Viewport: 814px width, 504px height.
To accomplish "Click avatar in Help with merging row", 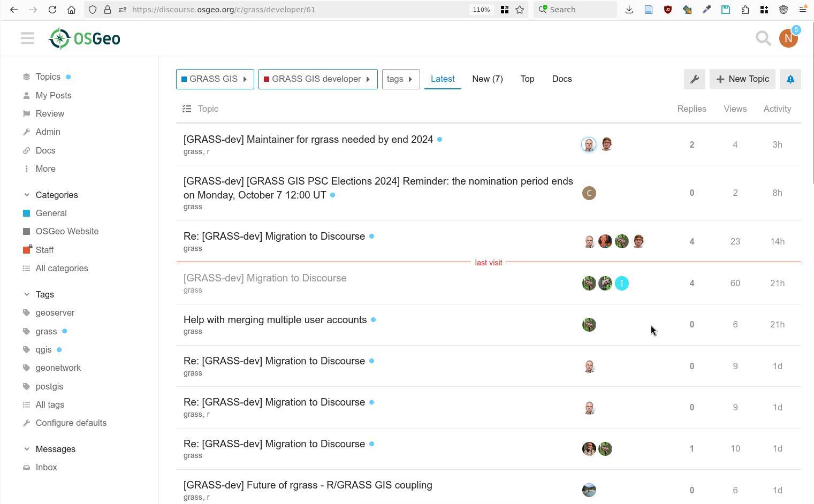I will pyautogui.click(x=589, y=325).
